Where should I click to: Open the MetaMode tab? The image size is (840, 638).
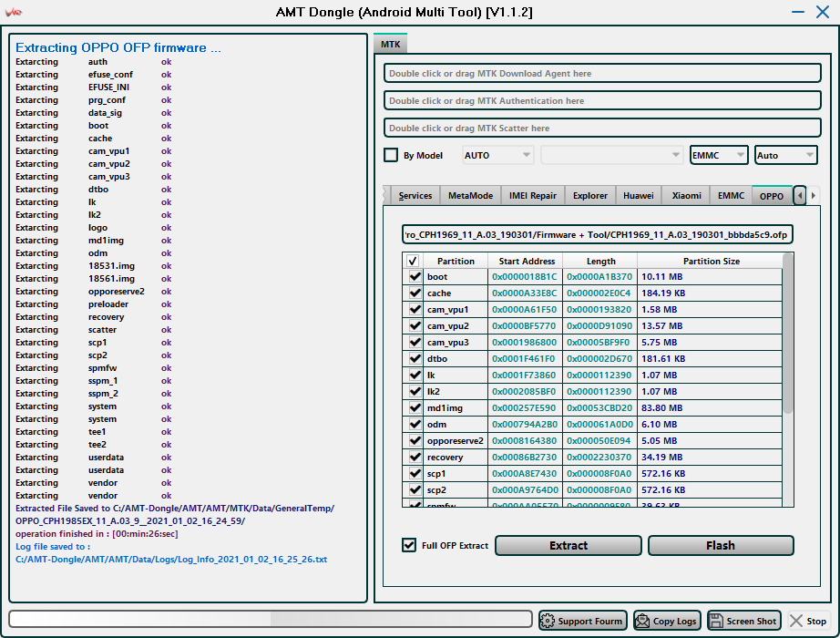(x=470, y=196)
